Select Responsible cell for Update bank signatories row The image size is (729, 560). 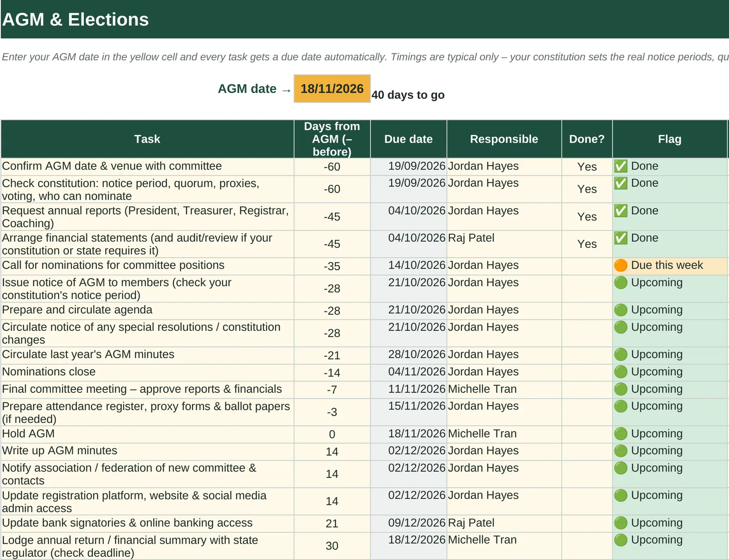click(504, 524)
